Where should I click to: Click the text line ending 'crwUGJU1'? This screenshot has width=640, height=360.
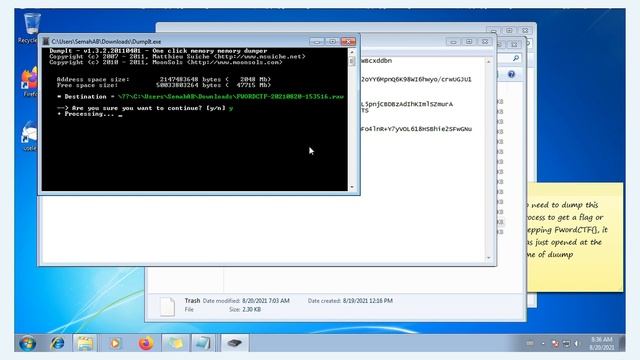tap(416, 79)
